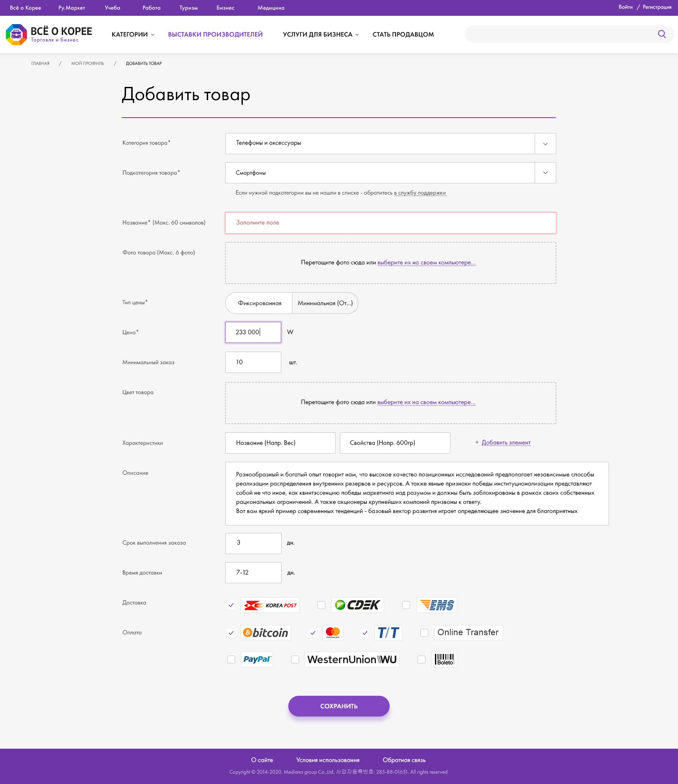678x784 pixels.
Task: Click the search magnifier icon
Action: coord(662,34)
